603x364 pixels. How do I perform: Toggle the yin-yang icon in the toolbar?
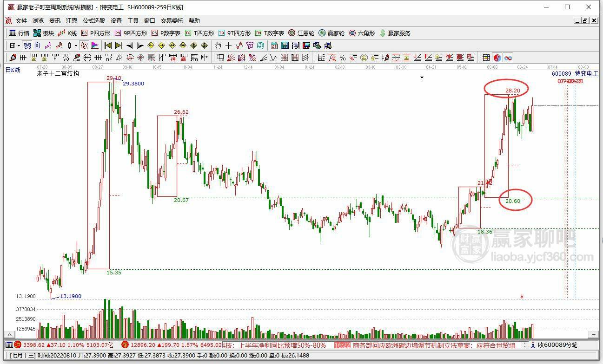(497, 58)
